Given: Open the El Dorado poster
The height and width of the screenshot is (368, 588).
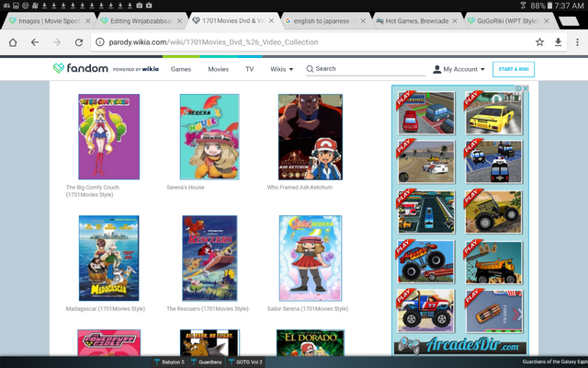Looking at the screenshot, I should pos(311,343).
